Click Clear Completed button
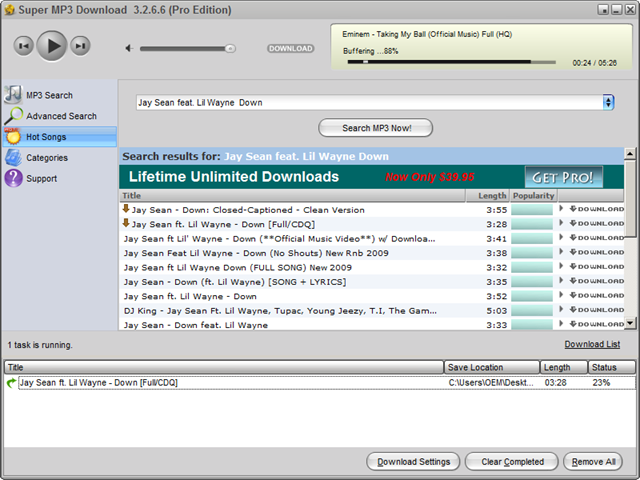The width and height of the screenshot is (640, 480). tap(512, 462)
